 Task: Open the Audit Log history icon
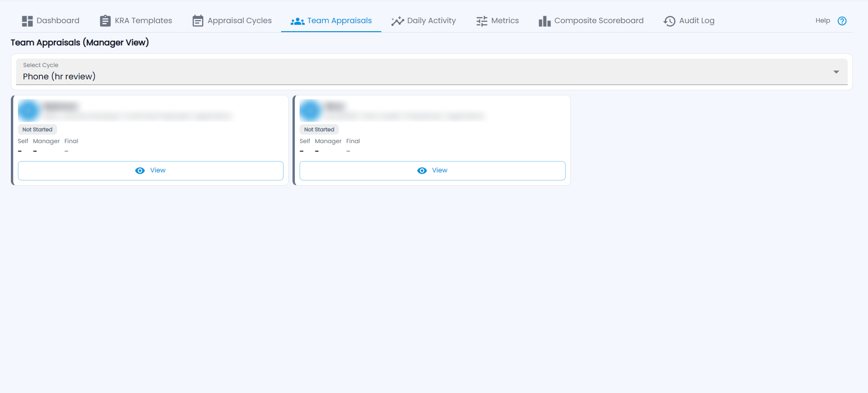[670, 21]
